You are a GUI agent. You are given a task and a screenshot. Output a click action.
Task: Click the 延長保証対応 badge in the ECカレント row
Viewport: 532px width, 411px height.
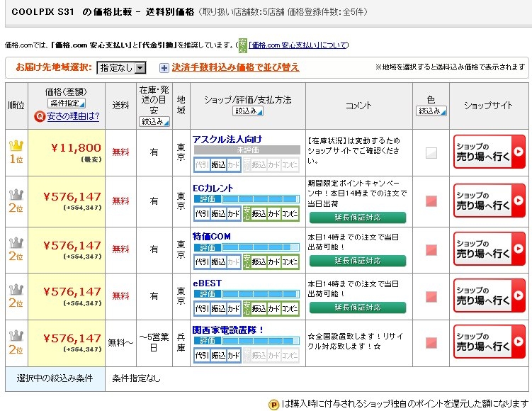[358, 218]
